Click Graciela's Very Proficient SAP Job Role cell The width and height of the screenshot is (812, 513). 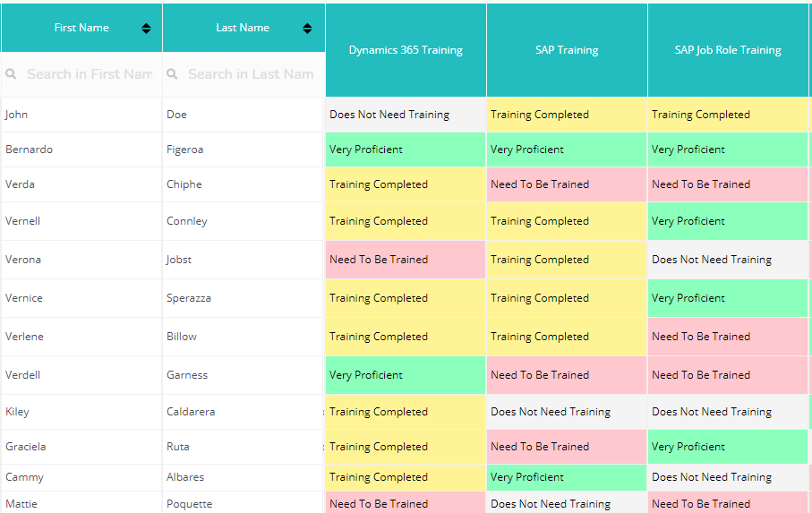pyautogui.click(x=728, y=447)
